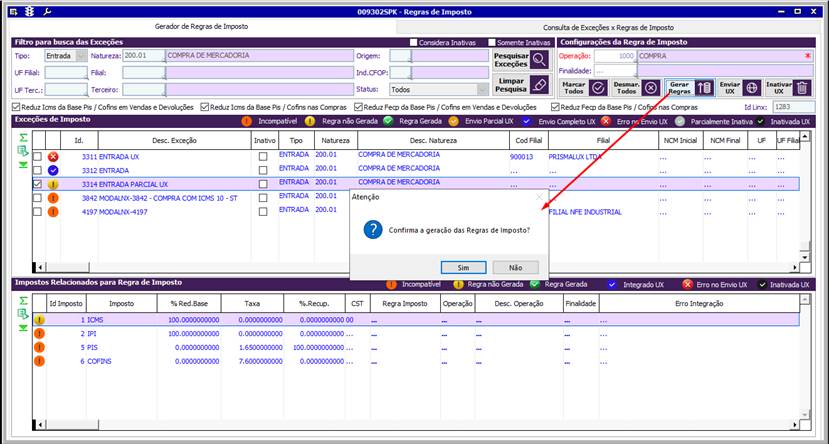The width and height of the screenshot is (829, 444).
Task: Click the wrench icon in title bar
Action: tap(47, 11)
